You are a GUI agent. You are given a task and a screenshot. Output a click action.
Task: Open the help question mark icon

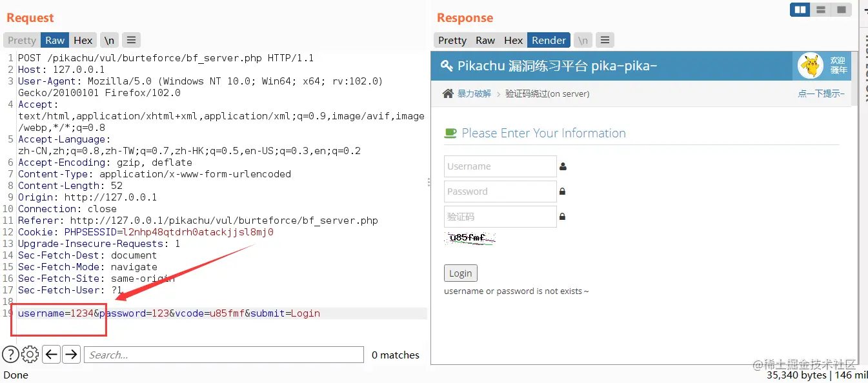click(10, 354)
